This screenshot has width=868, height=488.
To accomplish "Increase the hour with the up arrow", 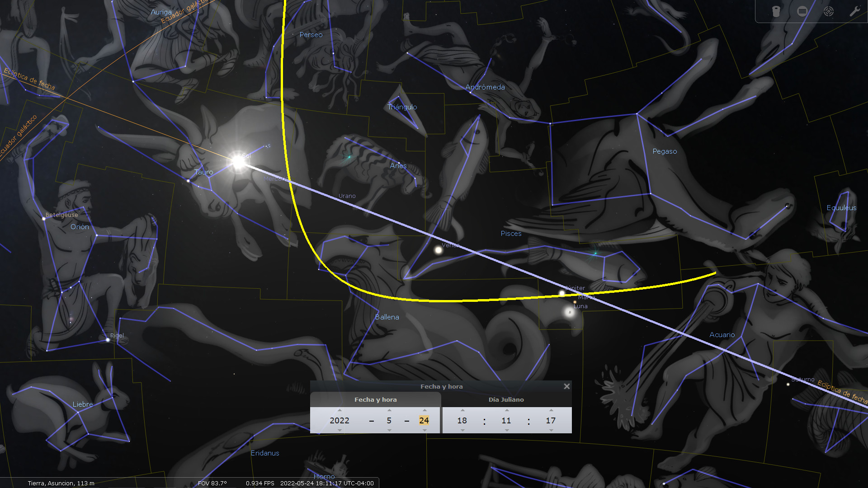I will tap(462, 410).
